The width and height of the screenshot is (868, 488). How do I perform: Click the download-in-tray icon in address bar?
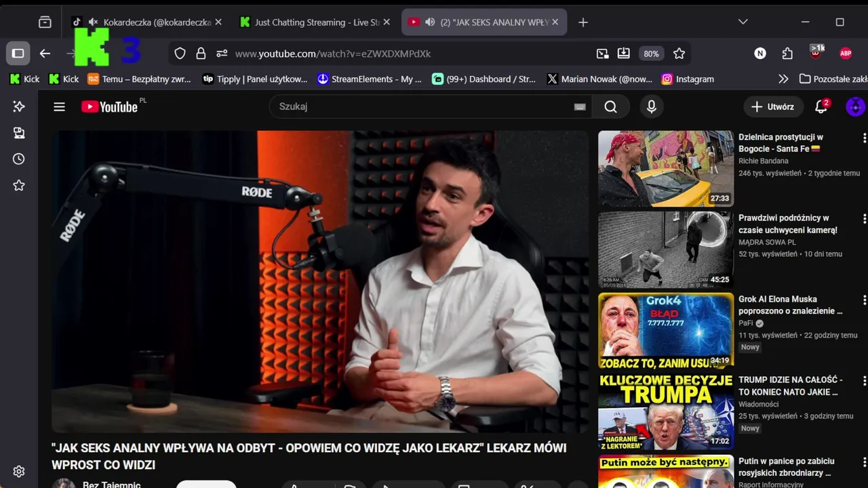pos(624,54)
